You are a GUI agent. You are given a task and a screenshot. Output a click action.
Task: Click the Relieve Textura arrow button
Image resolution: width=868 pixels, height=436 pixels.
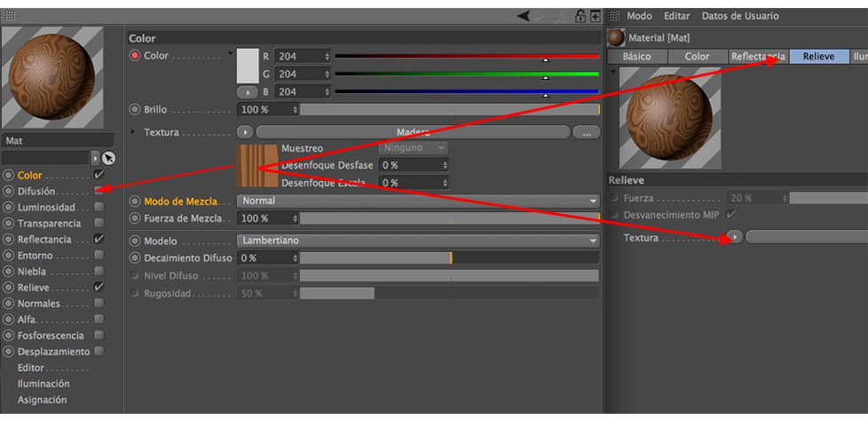click(735, 237)
